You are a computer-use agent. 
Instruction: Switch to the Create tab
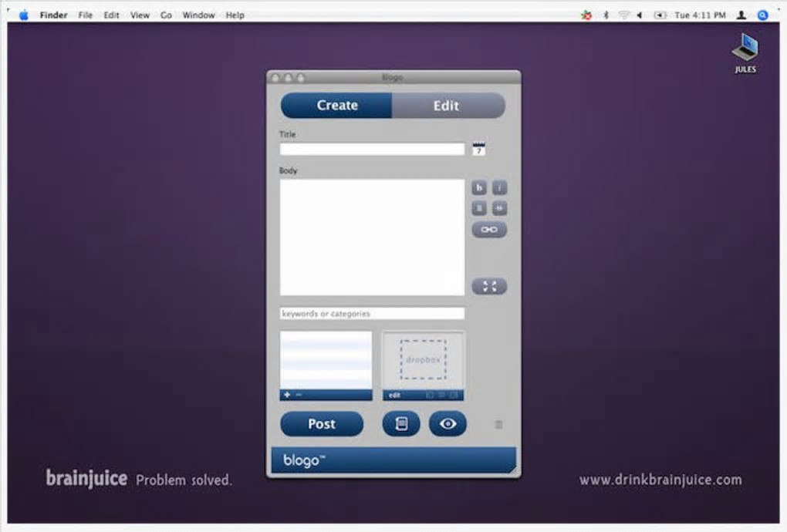click(336, 106)
